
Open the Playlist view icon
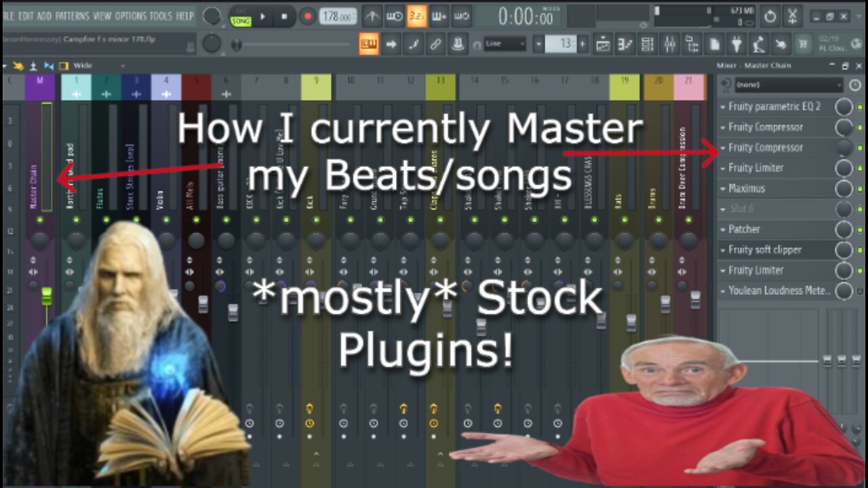(x=603, y=45)
